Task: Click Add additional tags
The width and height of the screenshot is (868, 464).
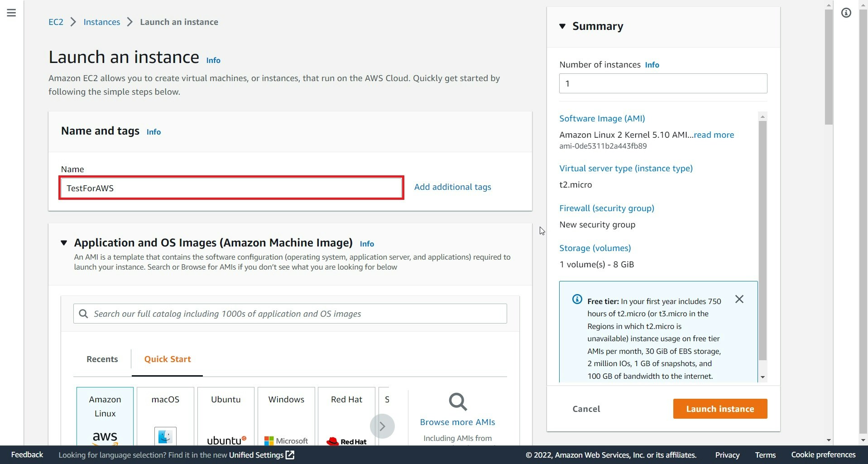Action: tap(452, 187)
